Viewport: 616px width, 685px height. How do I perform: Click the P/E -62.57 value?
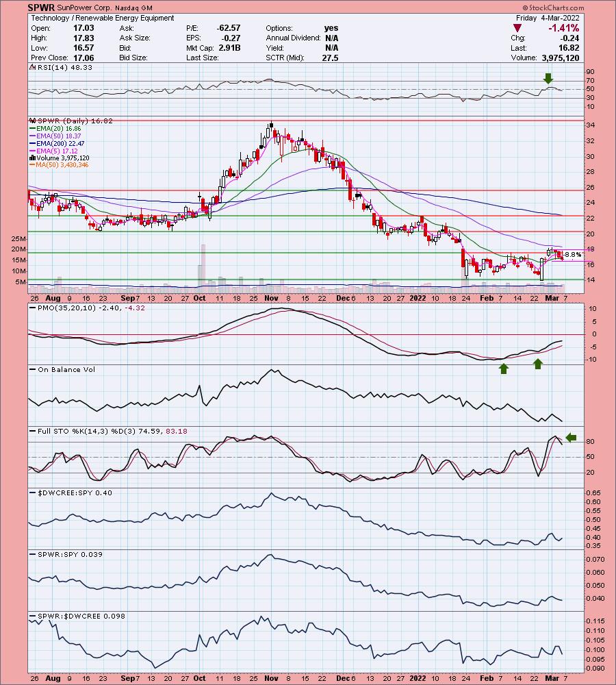tap(229, 28)
